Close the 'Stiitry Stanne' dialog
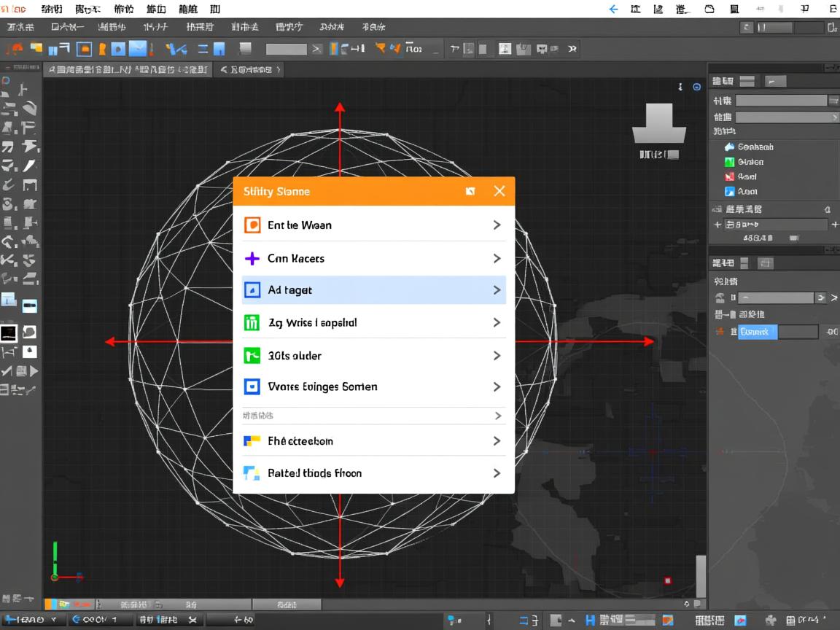The width and height of the screenshot is (840, 630). click(x=499, y=191)
